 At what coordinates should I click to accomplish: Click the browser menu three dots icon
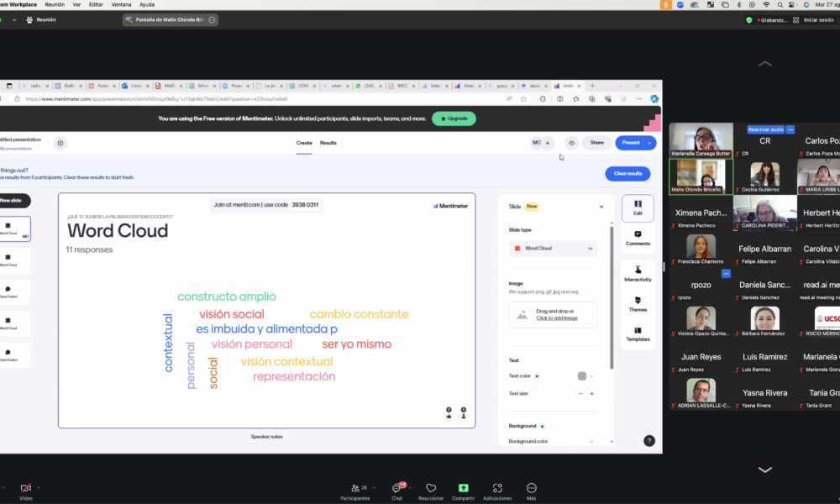click(x=639, y=99)
